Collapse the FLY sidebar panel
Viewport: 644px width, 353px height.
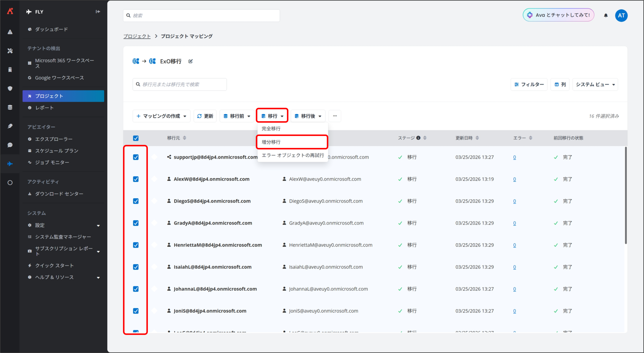[x=98, y=12]
